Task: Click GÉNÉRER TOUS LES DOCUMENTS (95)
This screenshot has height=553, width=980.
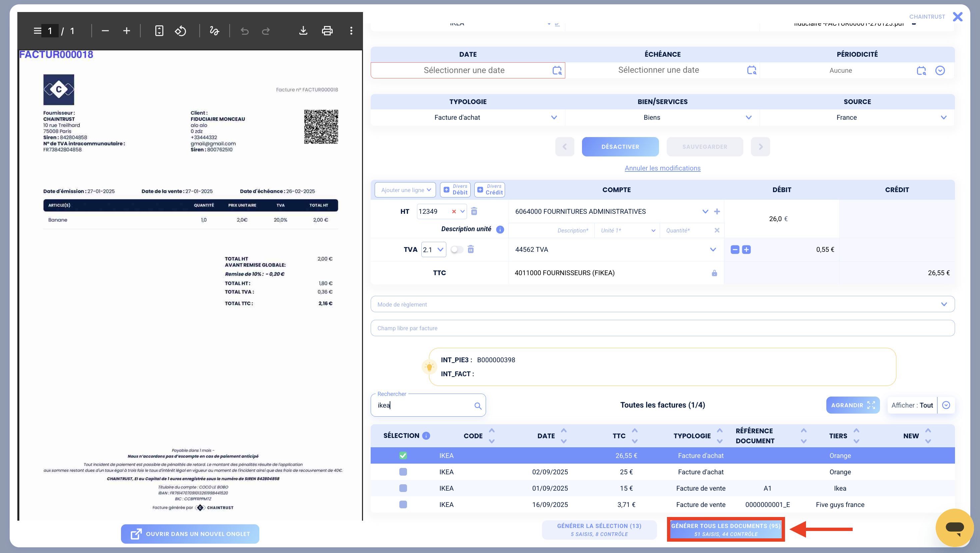Action: (x=726, y=530)
